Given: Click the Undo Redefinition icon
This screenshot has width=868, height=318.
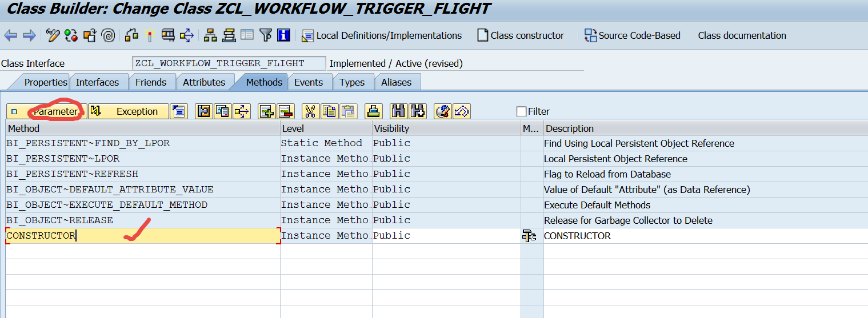Looking at the screenshot, I should 461,111.
